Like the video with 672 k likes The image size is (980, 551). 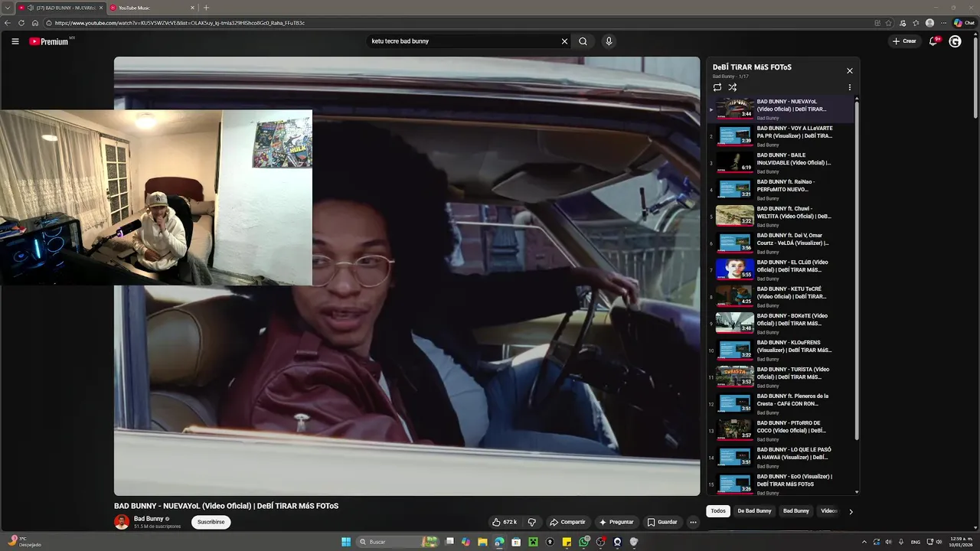tap(505, 522)
